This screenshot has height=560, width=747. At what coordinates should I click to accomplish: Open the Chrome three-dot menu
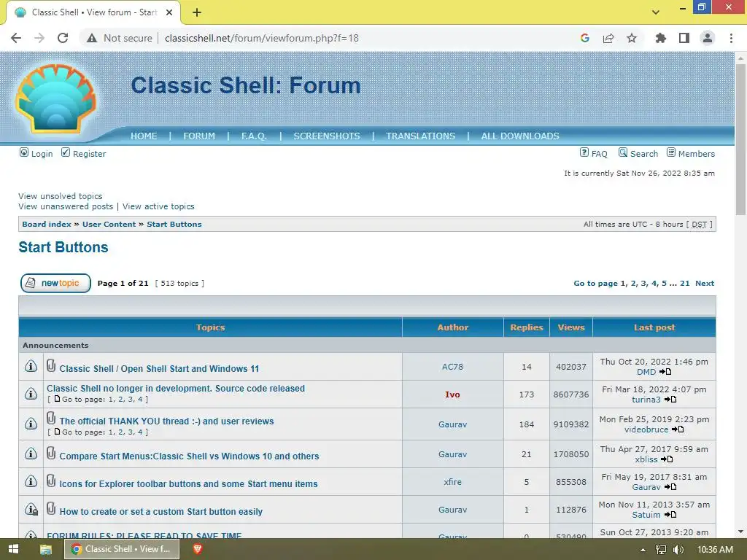coord(731,38)
